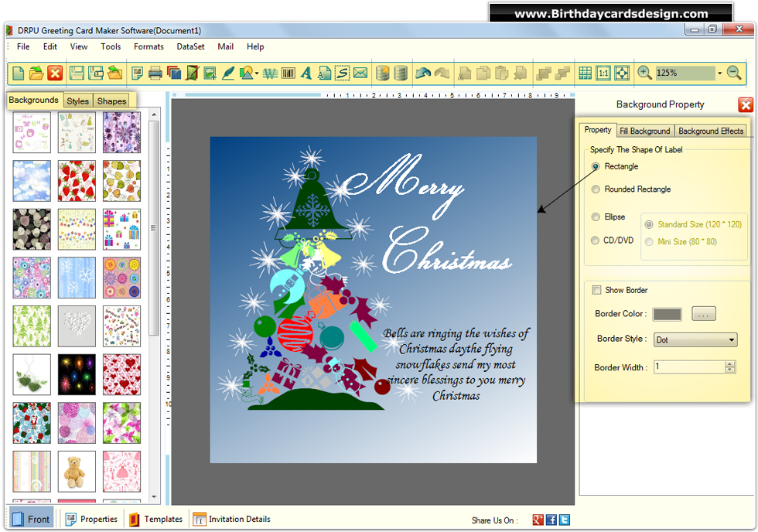The width and height of the screenshot is (758, 532).
Task: Click the blue undo arrow icon
Action: tap(423, 73)
